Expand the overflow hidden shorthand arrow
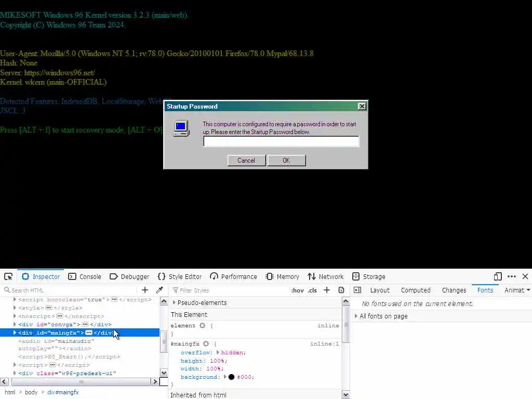 218,352
